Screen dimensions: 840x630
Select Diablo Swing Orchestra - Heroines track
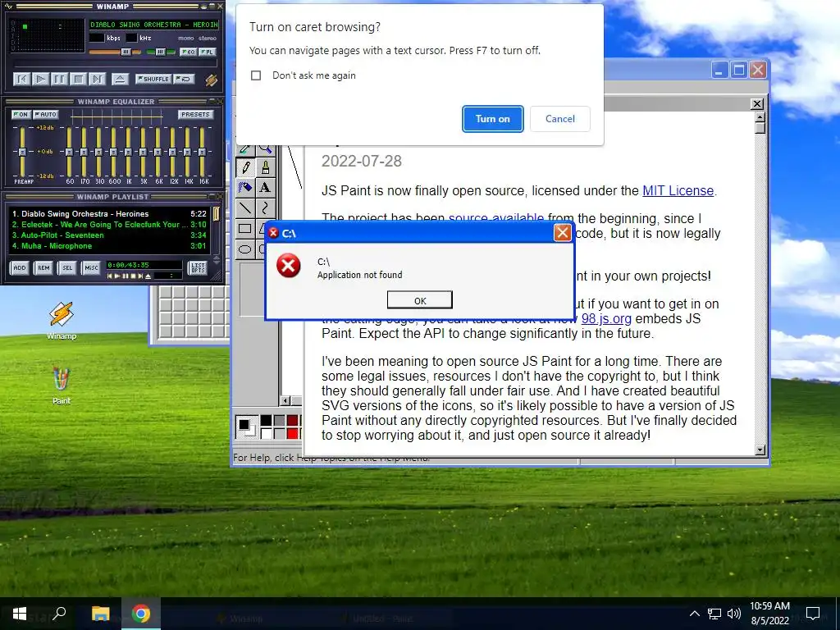109,214
